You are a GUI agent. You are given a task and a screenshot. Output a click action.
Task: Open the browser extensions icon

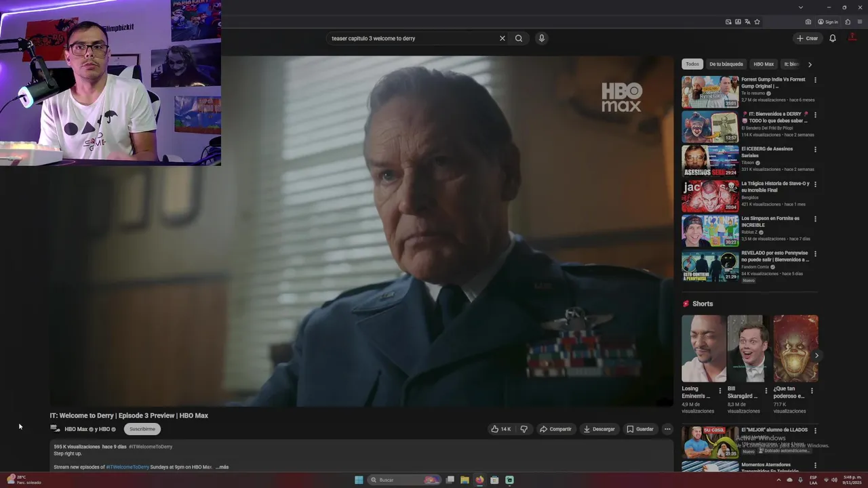pos(848,22)
